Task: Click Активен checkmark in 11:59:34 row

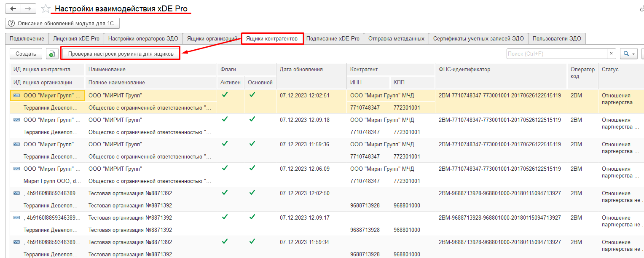Action: tap(225, 242)
